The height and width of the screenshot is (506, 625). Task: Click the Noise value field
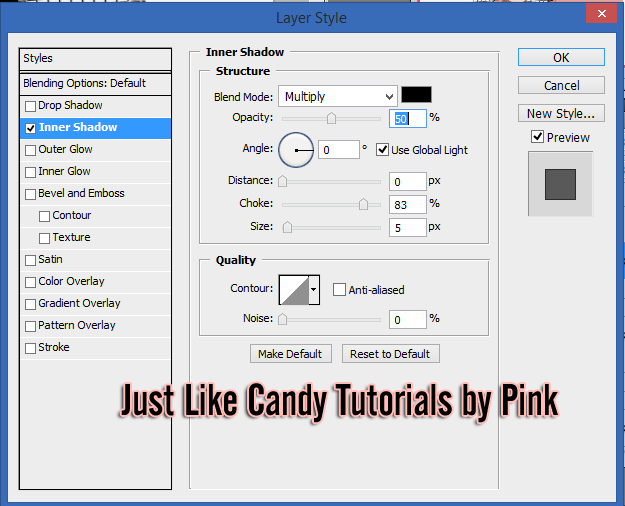coord(408,320)
